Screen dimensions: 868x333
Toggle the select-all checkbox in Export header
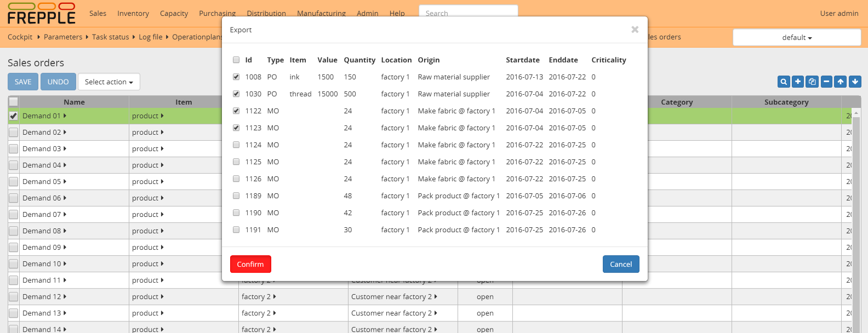click(236, 60)
